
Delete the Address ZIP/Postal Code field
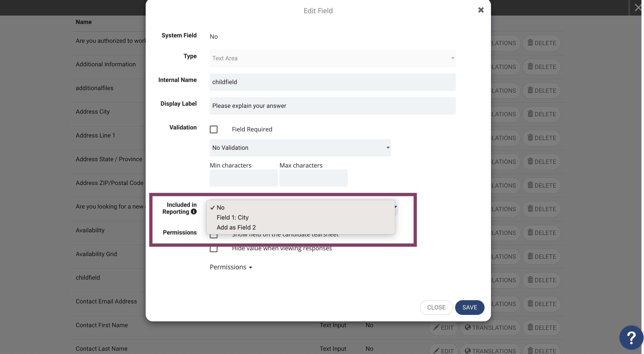[541, 185]
